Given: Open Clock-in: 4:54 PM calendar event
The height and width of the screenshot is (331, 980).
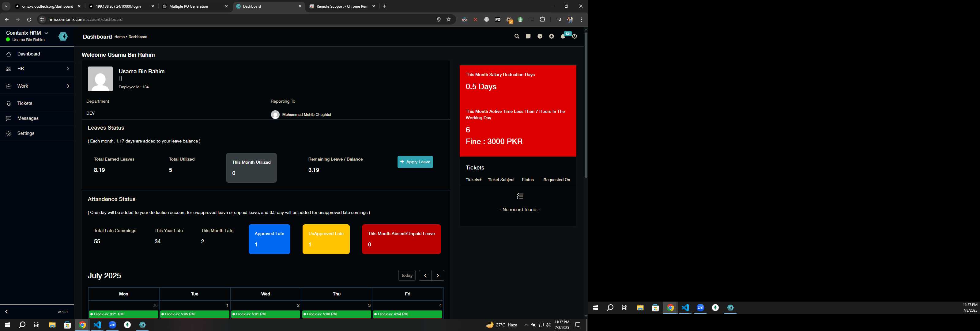Looking at the screenshot, I should tap(407, 314).
